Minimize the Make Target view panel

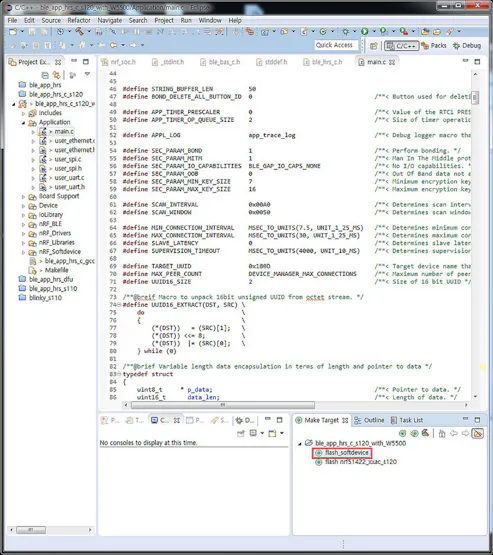(466, 420)
